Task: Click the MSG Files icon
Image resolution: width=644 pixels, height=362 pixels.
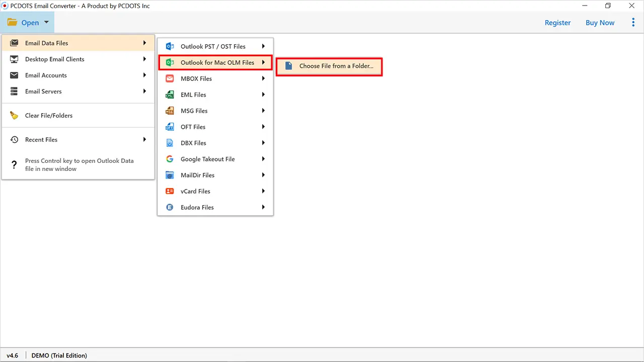Action: (170, 111)
